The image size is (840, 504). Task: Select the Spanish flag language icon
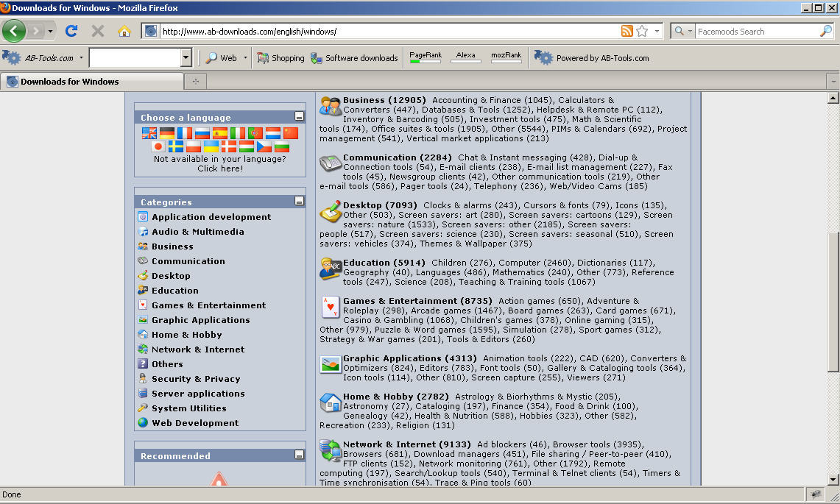219,133
